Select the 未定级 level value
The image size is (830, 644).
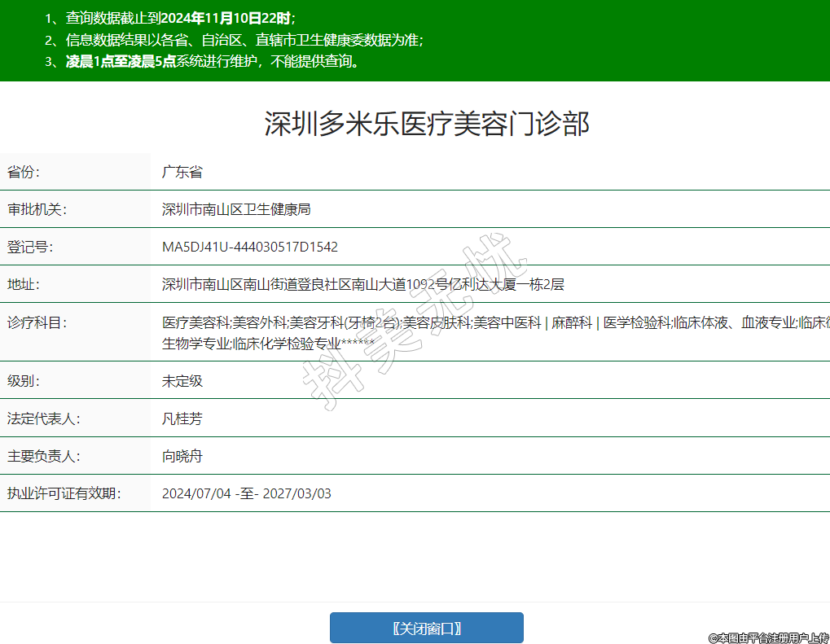click(182, 380)
